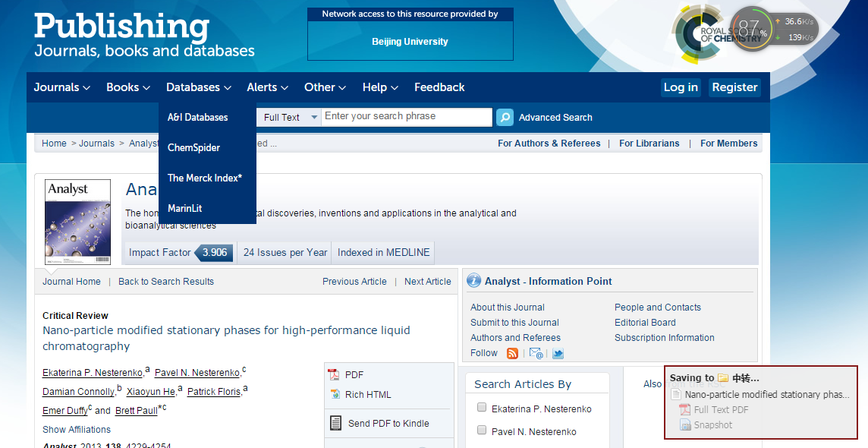
Task: Open author Damian Connolly link
Action: point(79,392)
